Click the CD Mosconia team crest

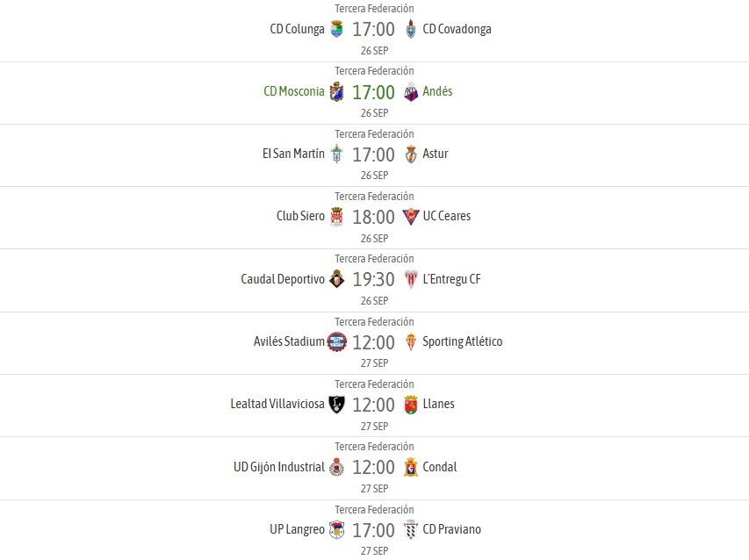click(x=337, y=91)
